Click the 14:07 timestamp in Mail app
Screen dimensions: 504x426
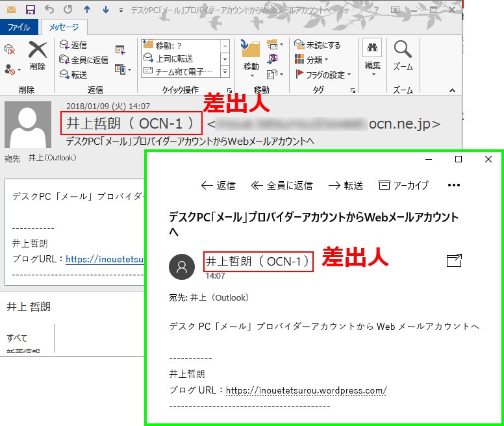(216, 275)
